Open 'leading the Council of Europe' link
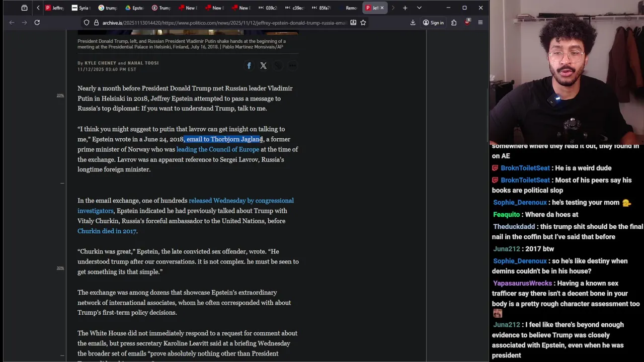 [x=217, y=149]
